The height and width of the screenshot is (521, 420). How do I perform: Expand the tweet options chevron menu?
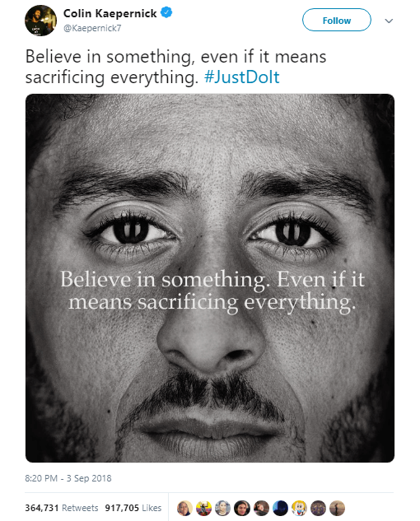click(x=389, y=21)
